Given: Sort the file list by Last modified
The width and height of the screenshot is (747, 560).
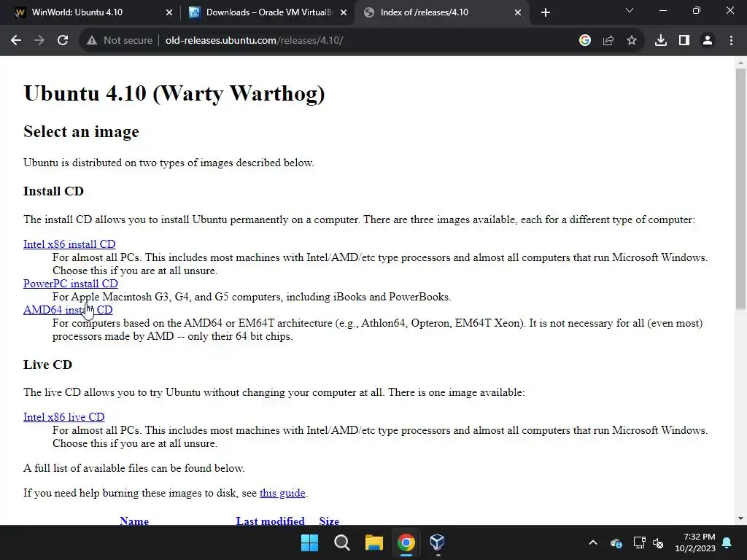Looking at the screenshot, I should [270, 521].
